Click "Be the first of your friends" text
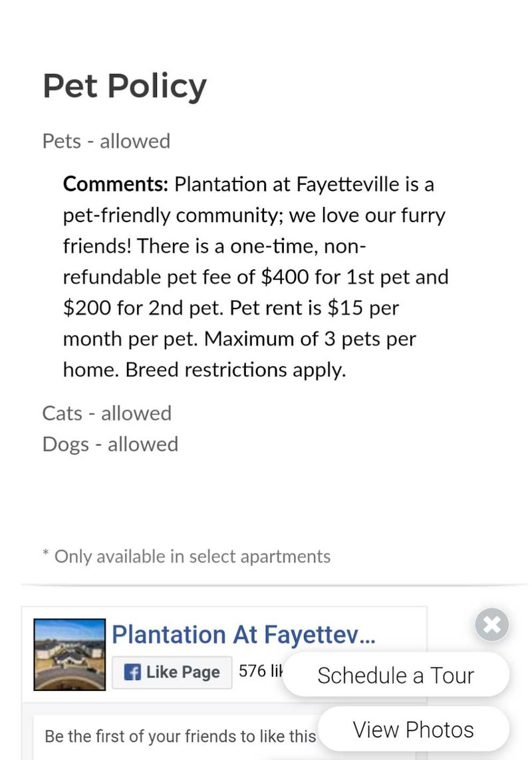The image size is (532, 760). (180, 736)
